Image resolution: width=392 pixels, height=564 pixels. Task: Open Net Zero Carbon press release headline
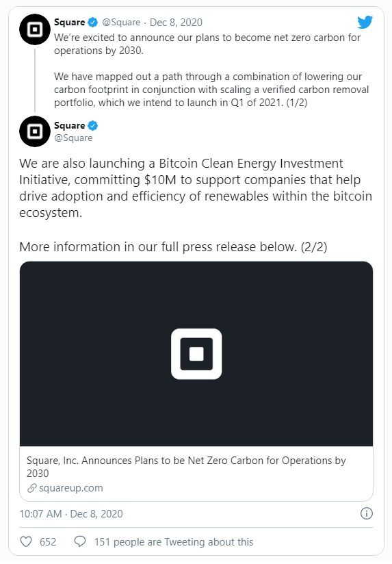(x=186, y=467)
